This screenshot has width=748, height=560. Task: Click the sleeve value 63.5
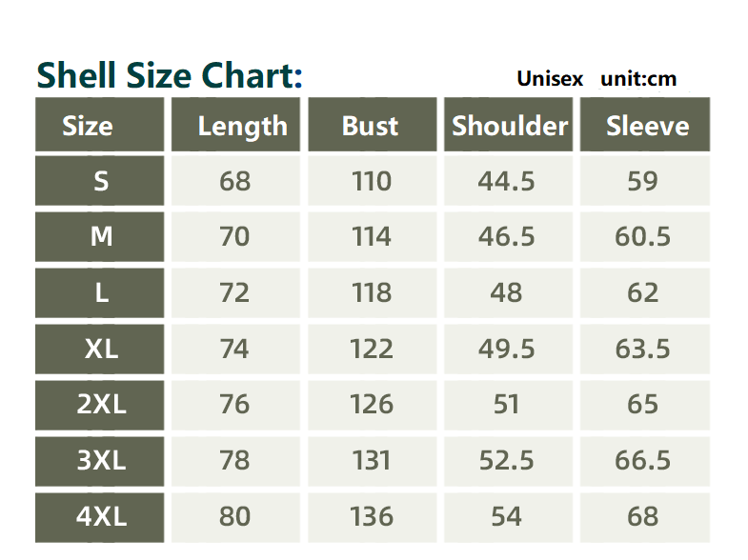[x=643, y=349]
